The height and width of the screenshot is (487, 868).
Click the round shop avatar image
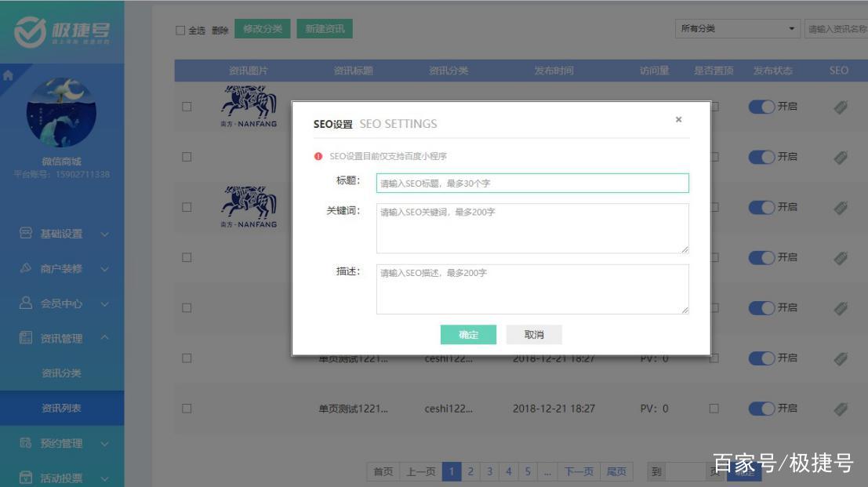61,112
